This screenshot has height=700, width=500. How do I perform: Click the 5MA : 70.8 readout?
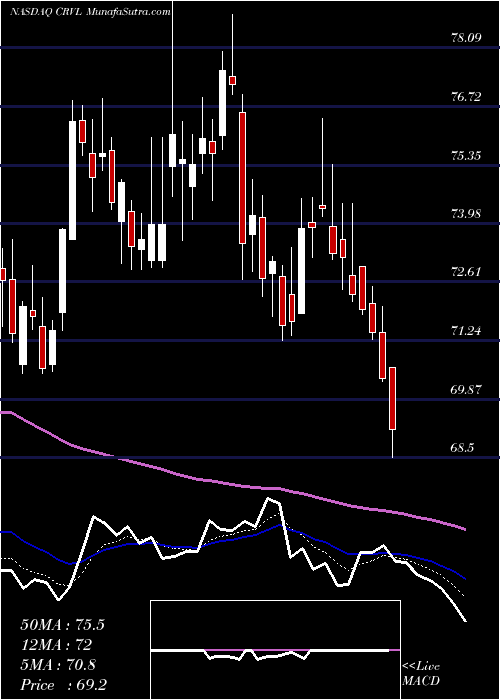(x=58, y=665)
